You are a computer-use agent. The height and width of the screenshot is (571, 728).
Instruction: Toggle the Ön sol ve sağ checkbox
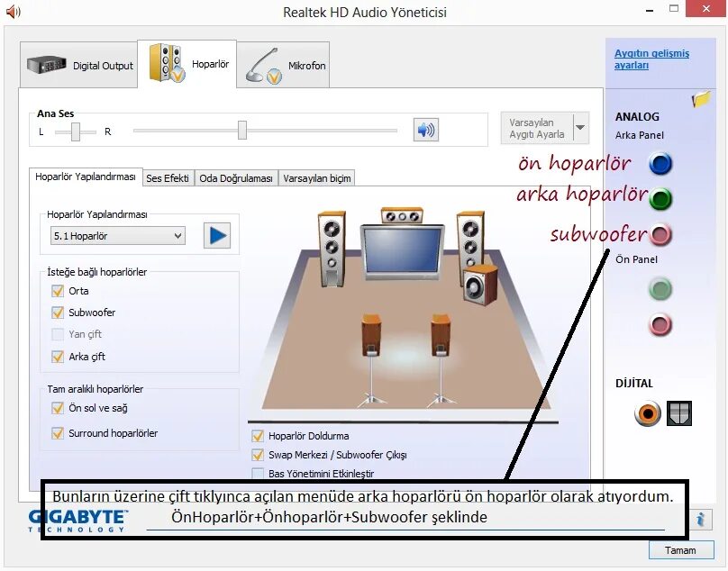[x=58, y=408]
